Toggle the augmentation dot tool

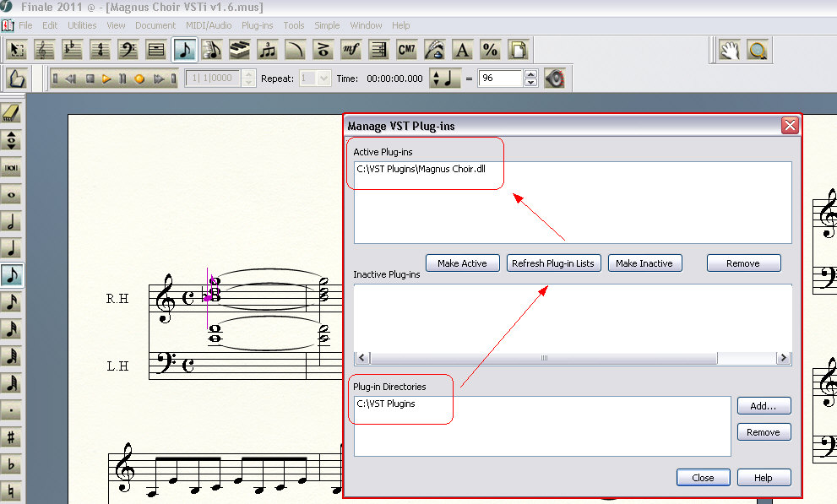pos(11,410)
